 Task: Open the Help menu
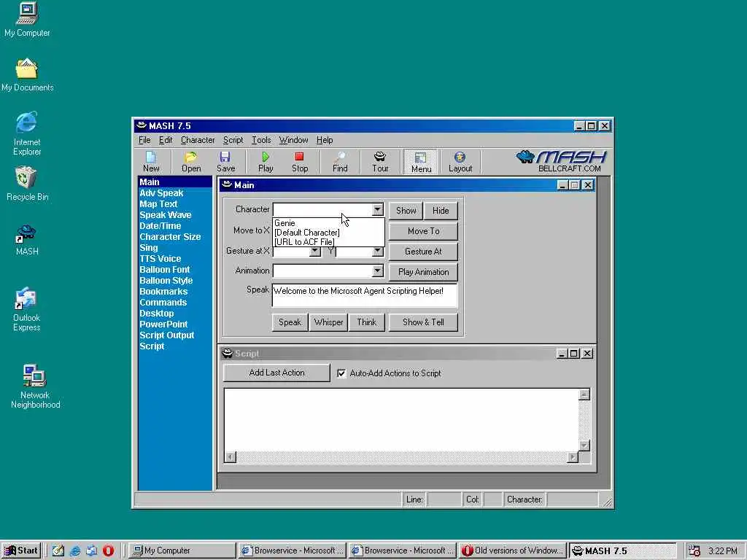pyautogui.click(x=325, y=140)
